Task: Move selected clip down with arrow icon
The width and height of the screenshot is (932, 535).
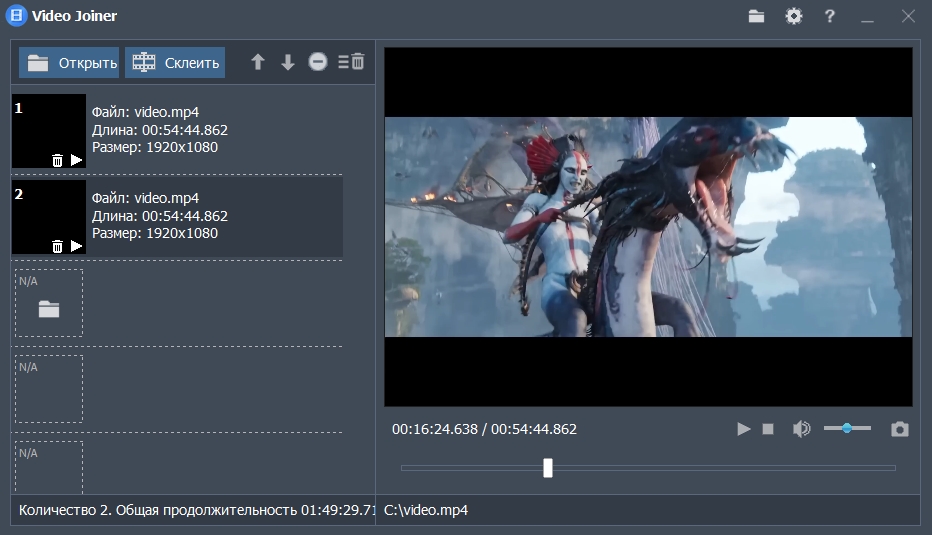Action: pos(288,62)
